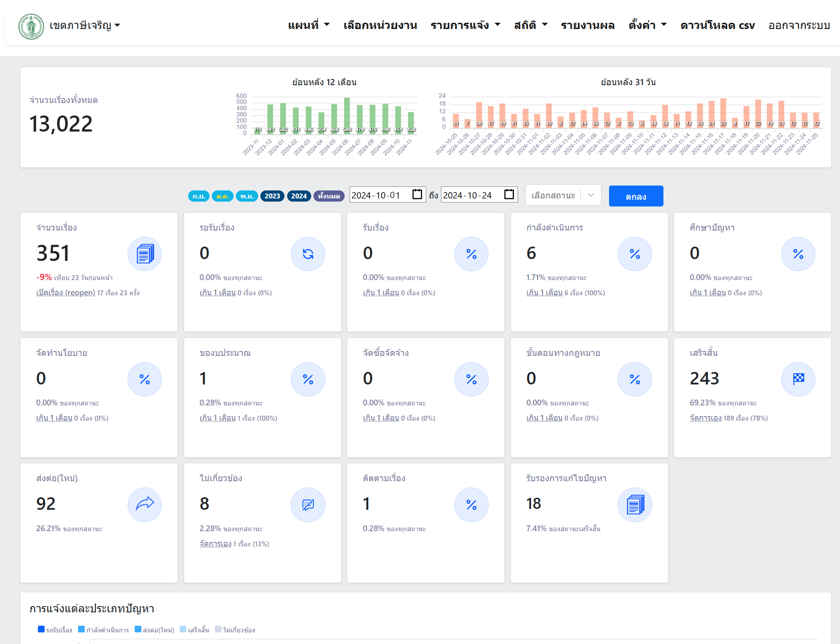This screenshot has height=644, width=840.
Task: Open the เลือกสถานะ status dropdown
Action: point(563,195)
